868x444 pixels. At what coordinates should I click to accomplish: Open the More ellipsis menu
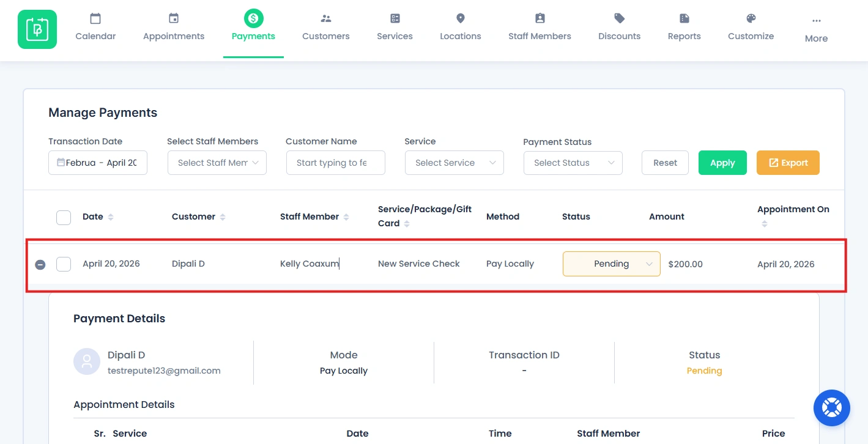[817, 21]
